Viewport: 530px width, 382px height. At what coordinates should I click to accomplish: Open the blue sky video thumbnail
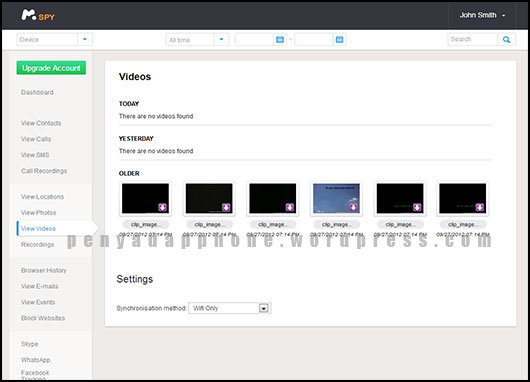336,198
